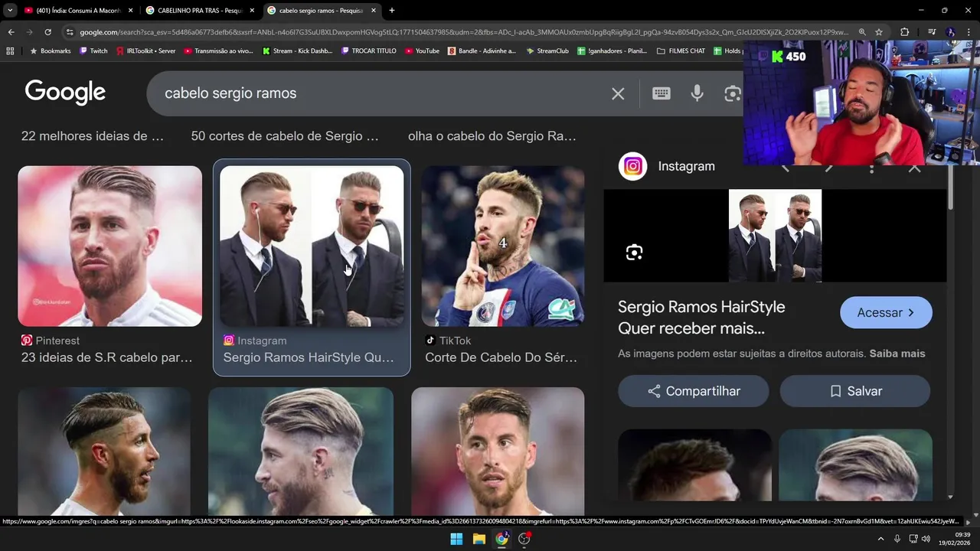
Task: Open the FILMES CHAT bookmarks folder
Action: pos(681,51)
